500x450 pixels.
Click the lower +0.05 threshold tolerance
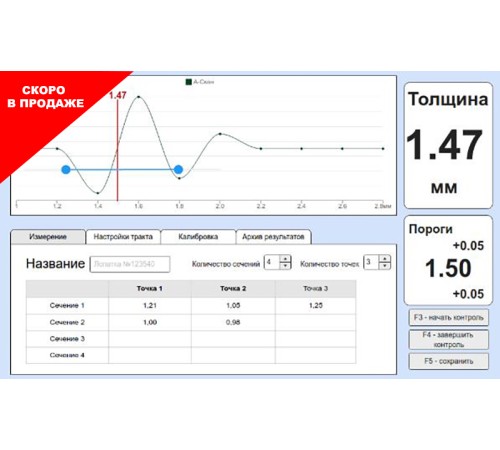pos(468,294)
